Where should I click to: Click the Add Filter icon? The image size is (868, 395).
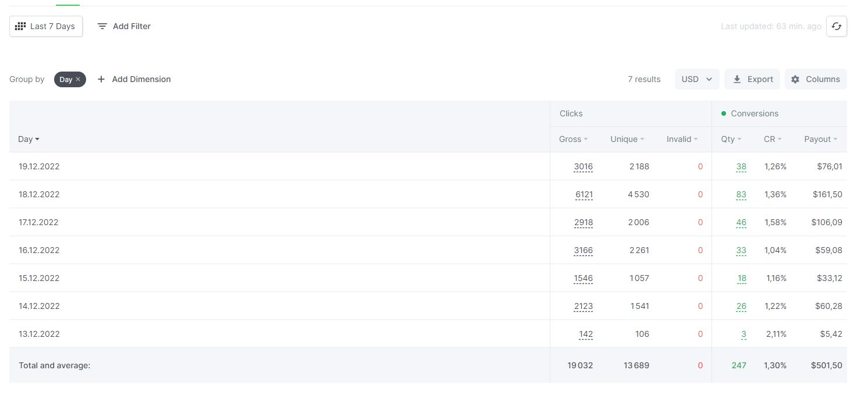(102, 26)
